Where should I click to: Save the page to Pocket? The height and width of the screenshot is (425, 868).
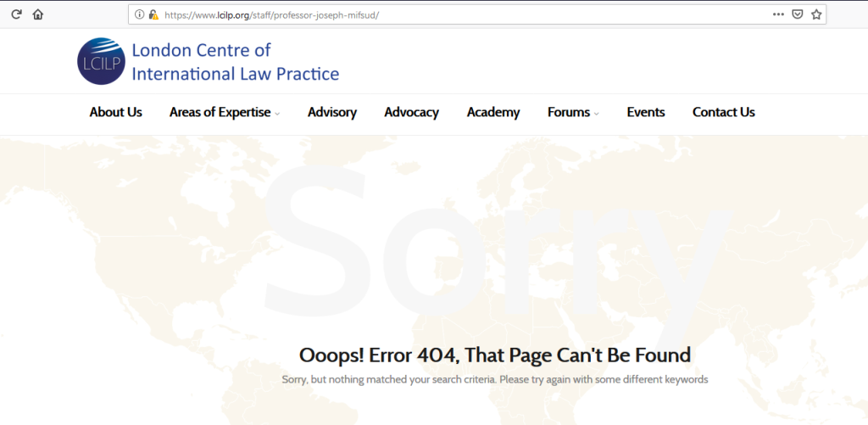(x=798, y=14)
